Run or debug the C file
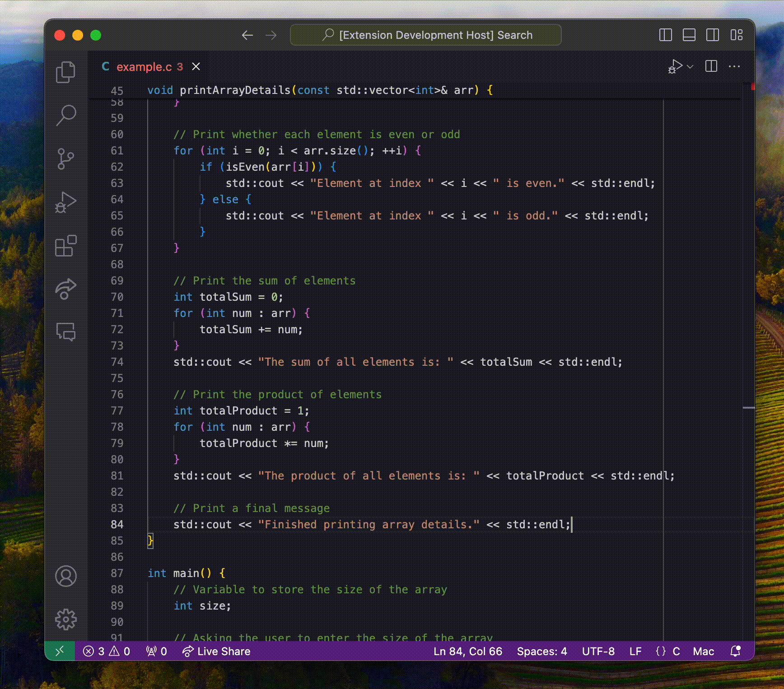The image size is (784, 689). (x=675, y=66)
